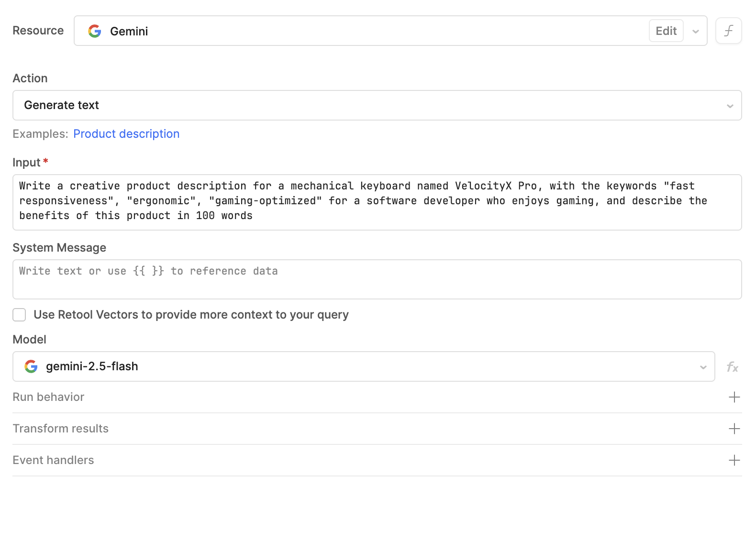Expand the Event handlers section
The image size is (756, 553).
[53, 460]
